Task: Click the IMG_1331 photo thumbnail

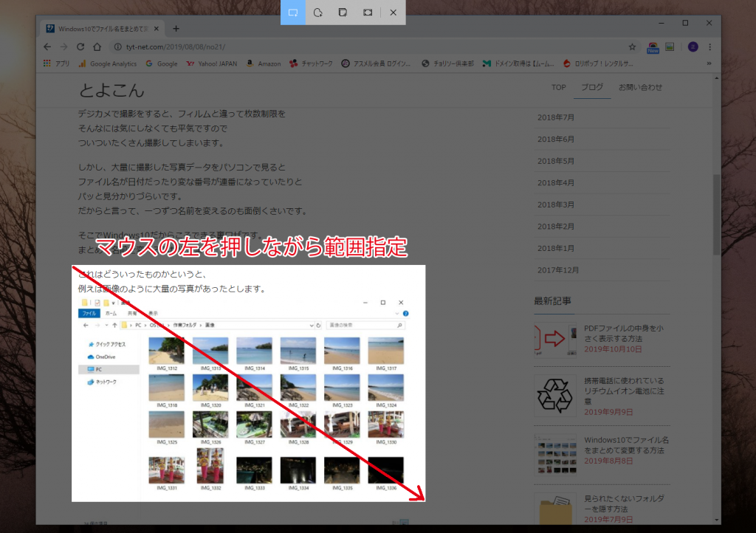Action: point(166,470)
